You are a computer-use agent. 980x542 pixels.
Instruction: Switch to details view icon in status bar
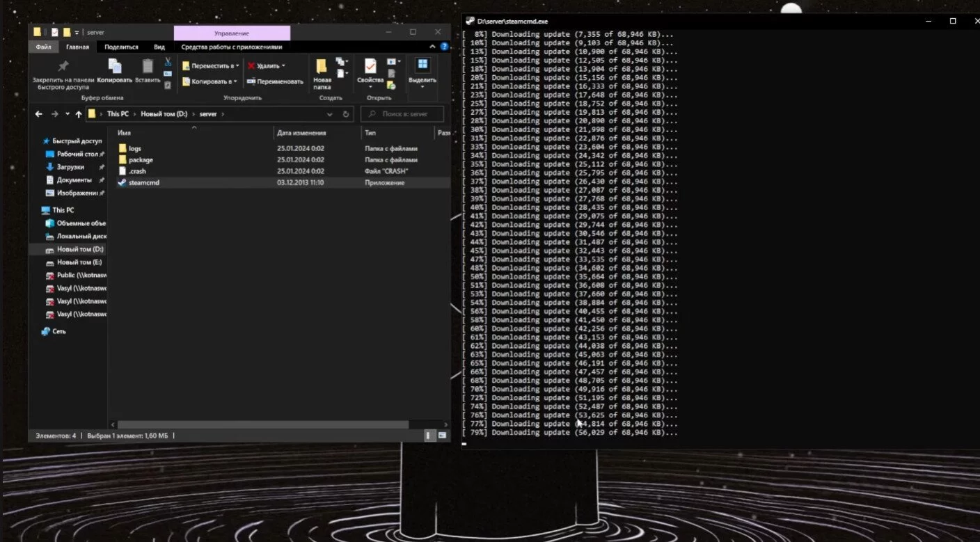coord(429,436)
